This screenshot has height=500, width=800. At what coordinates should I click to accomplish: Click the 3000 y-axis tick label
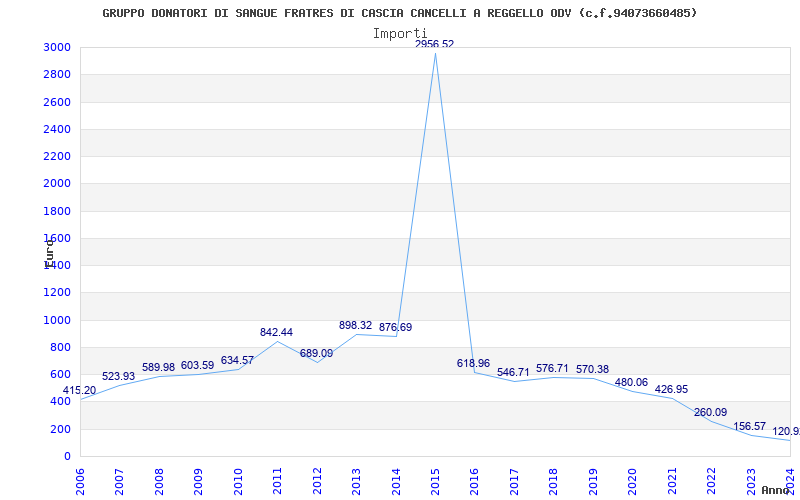(57, 47)
